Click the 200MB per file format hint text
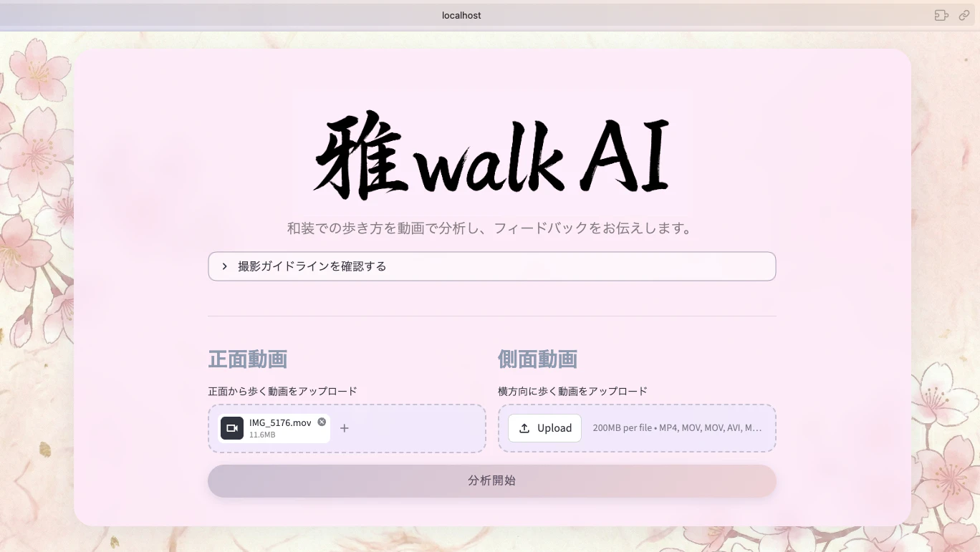 pos(676,428)
